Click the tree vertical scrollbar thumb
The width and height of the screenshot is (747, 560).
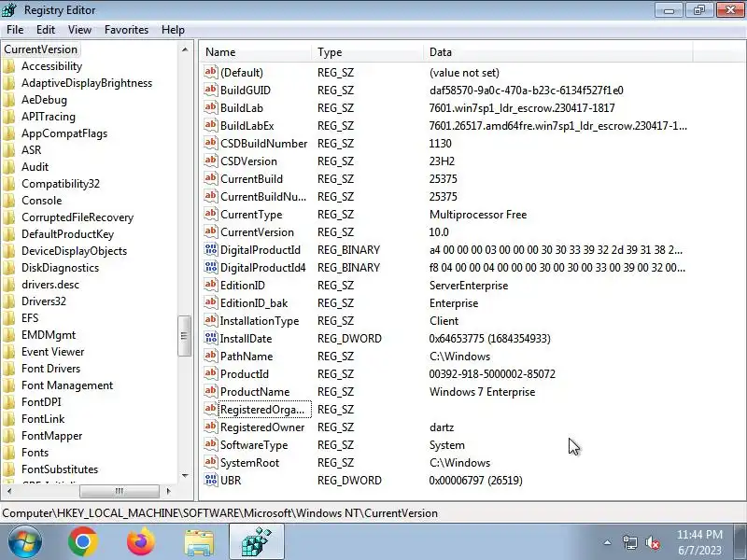coord(185,336)
